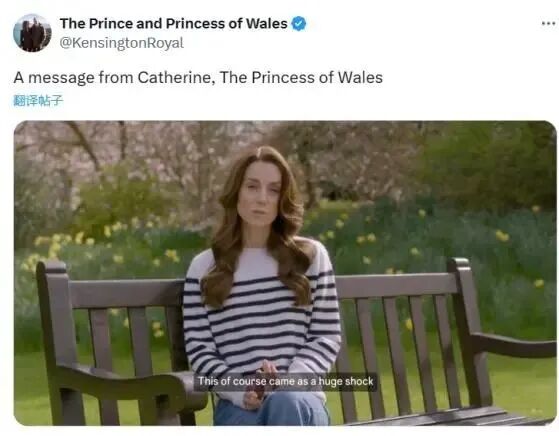Open the @KensingtonRoyal handle link

point(122,43)
